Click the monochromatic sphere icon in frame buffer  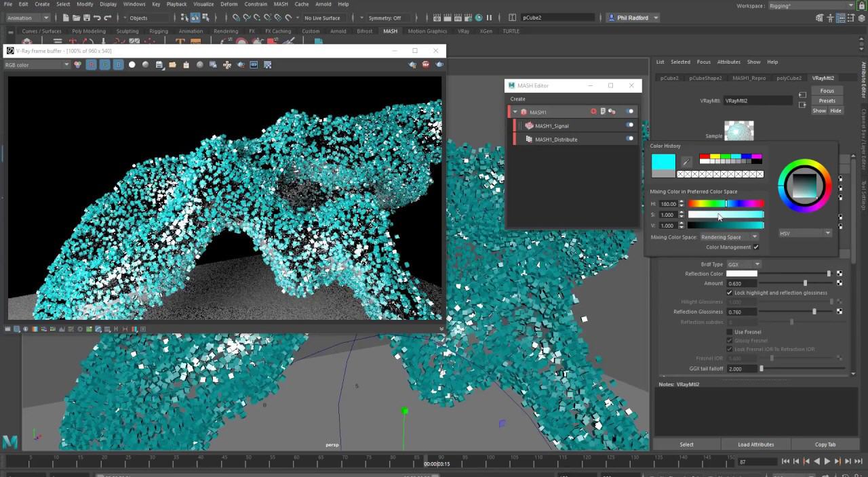point(145,64)
